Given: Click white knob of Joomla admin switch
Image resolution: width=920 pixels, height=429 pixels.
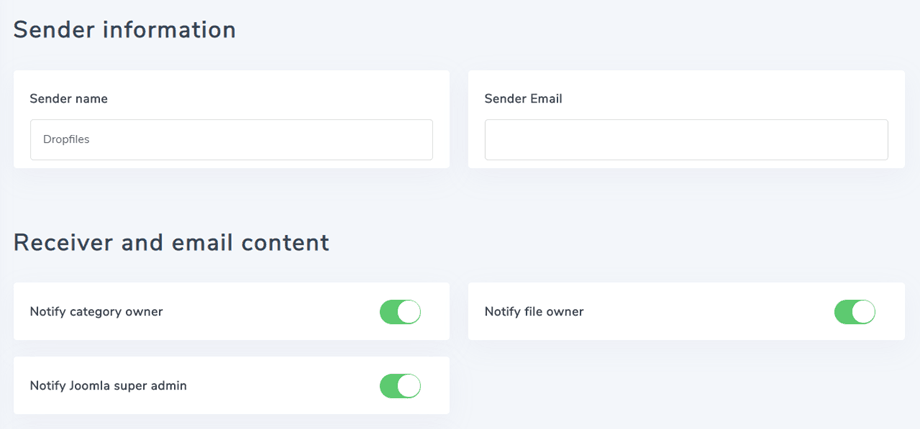Looking at the screenshot, I should tap(409, 386).
